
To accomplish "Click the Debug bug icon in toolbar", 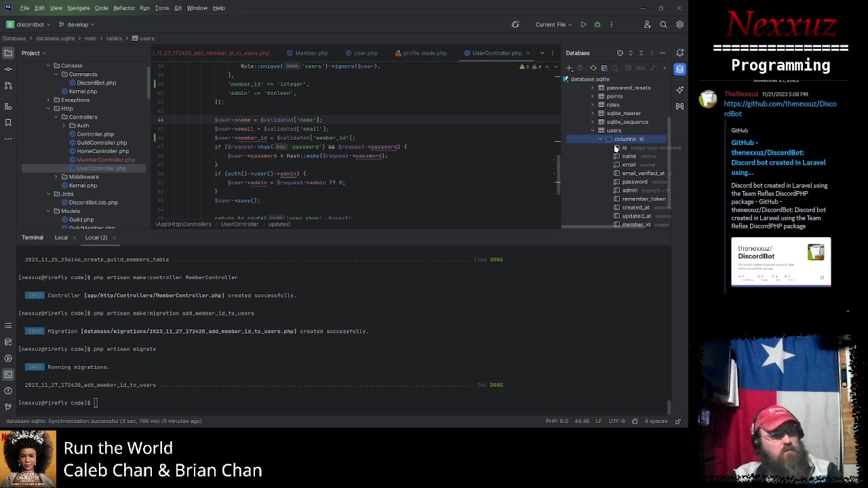I will pos(597,24).
